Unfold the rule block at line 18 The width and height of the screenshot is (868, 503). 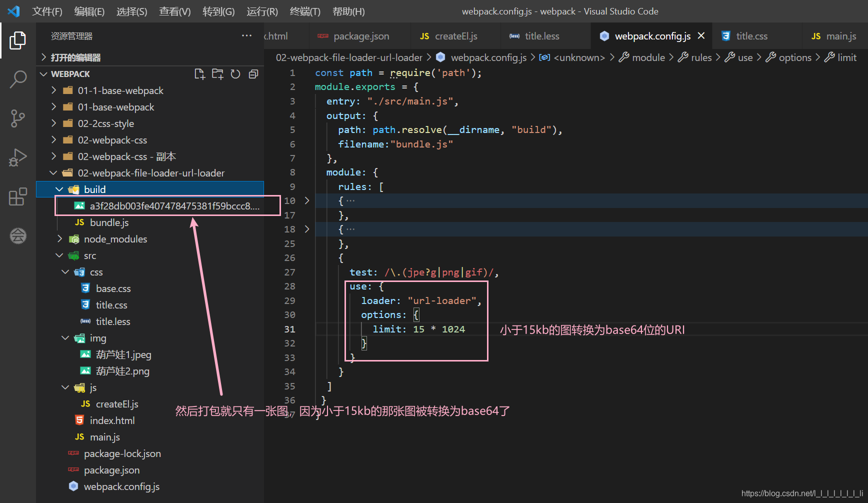pos(307,229)
